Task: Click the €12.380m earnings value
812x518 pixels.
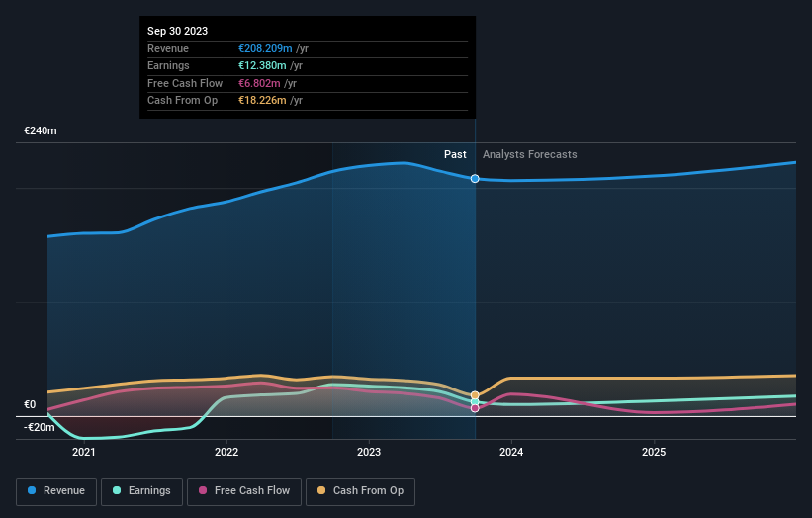Action: (262, 65)
